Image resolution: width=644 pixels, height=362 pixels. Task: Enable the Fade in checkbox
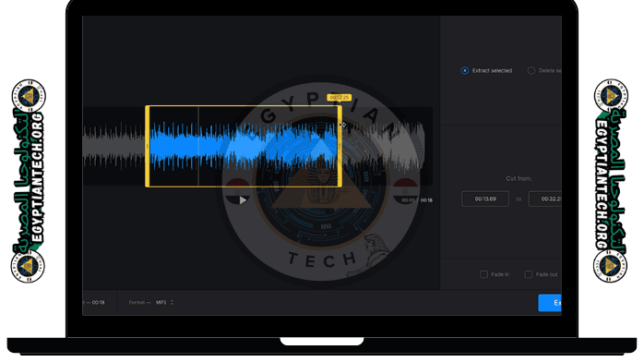[x=483, y=274]
